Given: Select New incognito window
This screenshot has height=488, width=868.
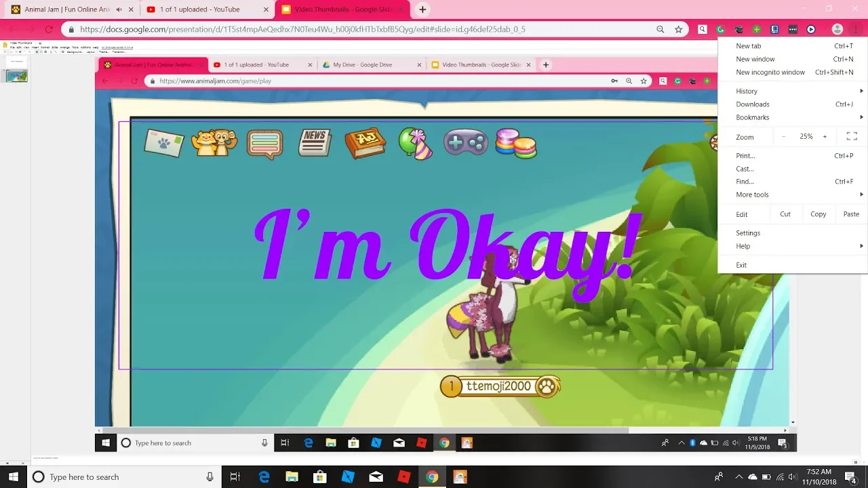Looking at the screenshot, I should click(793, 72).
